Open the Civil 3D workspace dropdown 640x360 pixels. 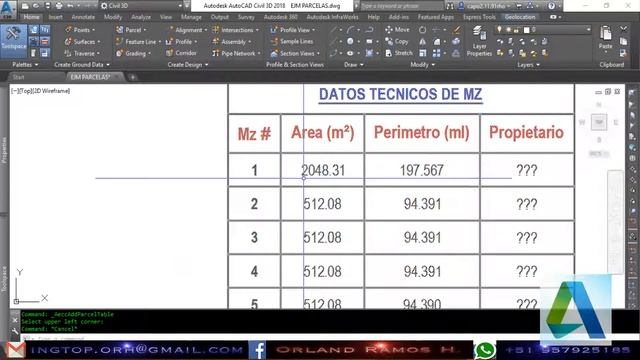point(141,6)
